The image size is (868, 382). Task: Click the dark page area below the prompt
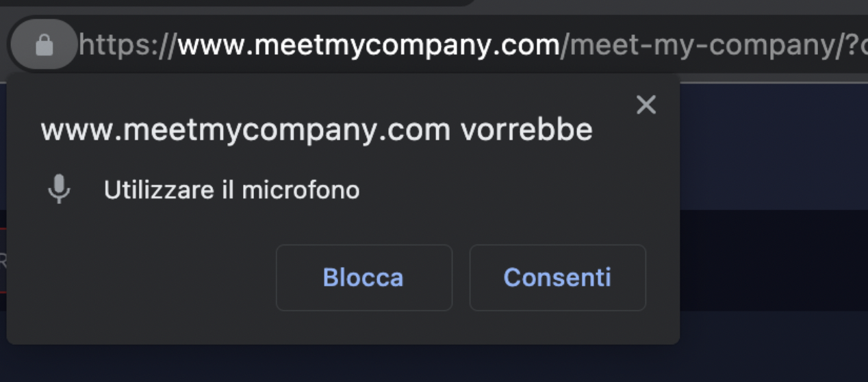[x=411, y=363]
